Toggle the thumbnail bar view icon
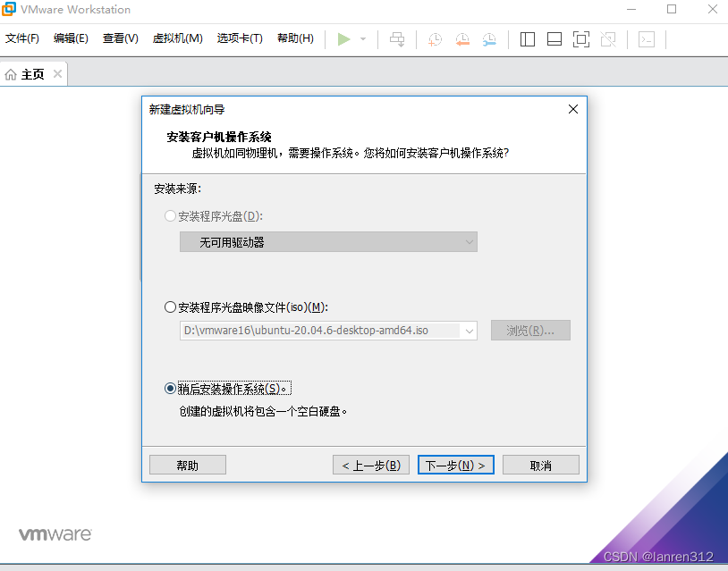 pos(554,38)
